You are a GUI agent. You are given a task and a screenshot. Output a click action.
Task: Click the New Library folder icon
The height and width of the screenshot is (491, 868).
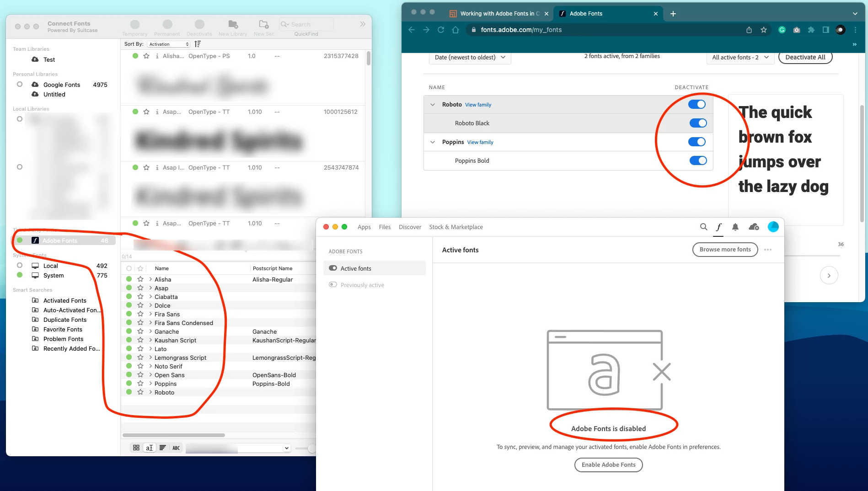(233, 24)
